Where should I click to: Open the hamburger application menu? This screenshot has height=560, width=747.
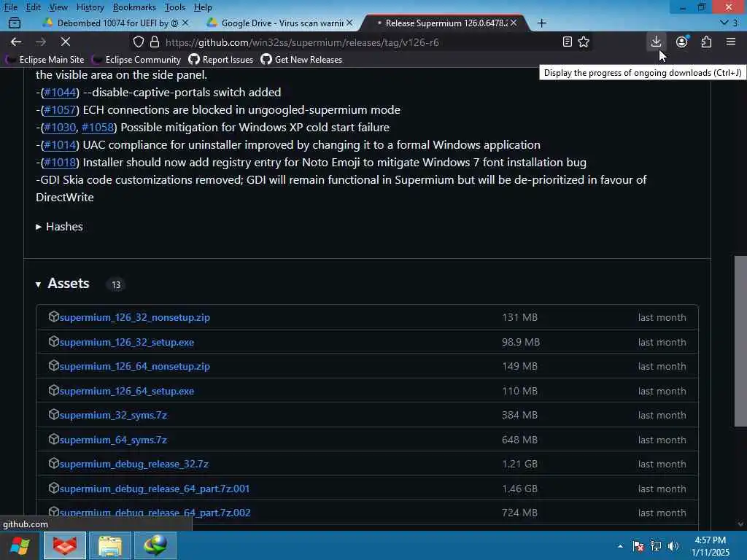tap(731, 42)
